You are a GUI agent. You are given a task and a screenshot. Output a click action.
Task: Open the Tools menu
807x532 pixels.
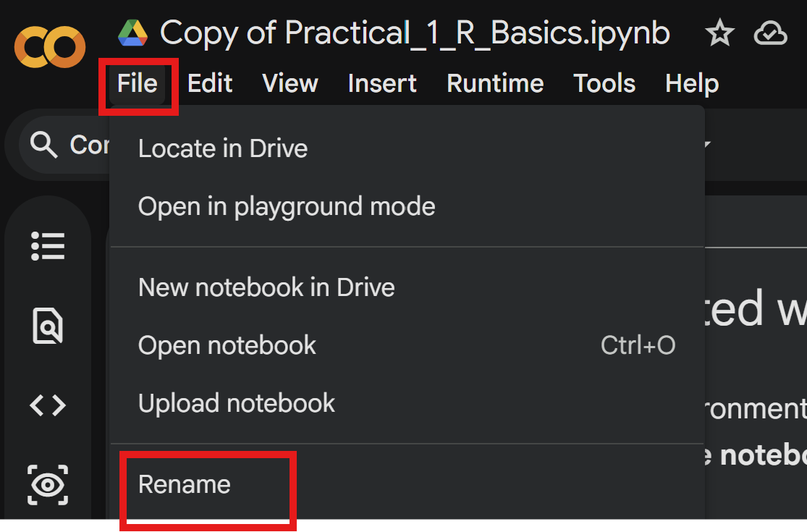click(x=604, y=84)
